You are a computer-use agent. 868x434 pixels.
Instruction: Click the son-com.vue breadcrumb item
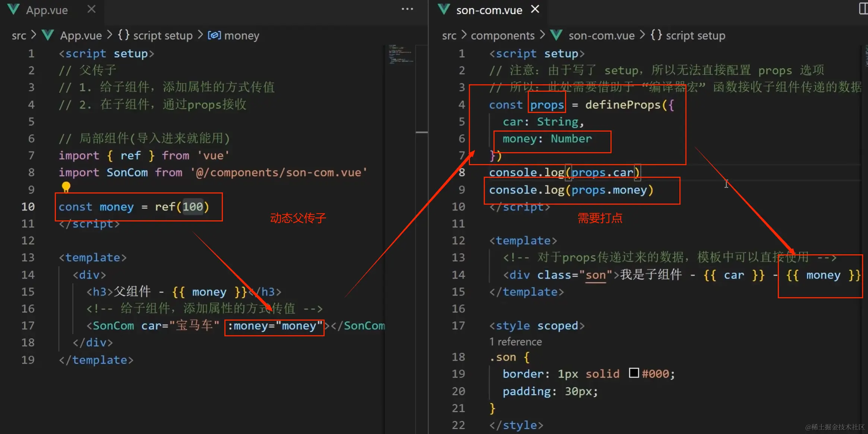point(602,35)
